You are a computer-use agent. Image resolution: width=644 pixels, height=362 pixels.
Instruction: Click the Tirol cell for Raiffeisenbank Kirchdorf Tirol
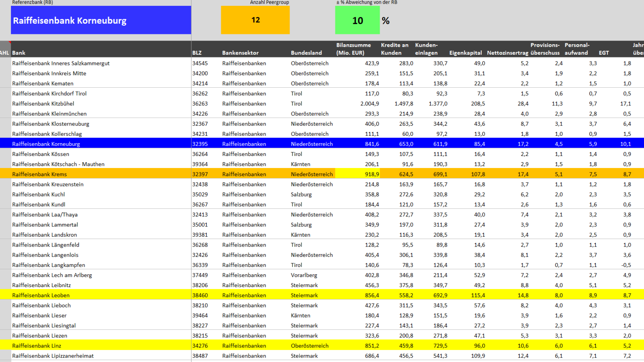[x=297, y=94]
